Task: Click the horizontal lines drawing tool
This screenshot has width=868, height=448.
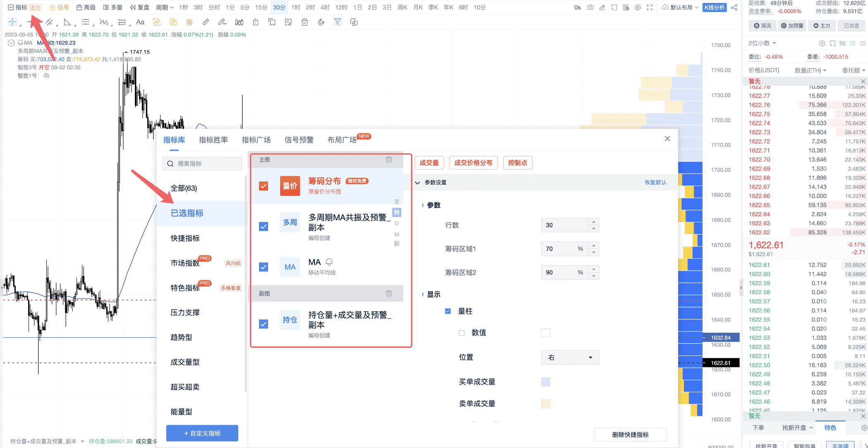Action: (85, 22)
